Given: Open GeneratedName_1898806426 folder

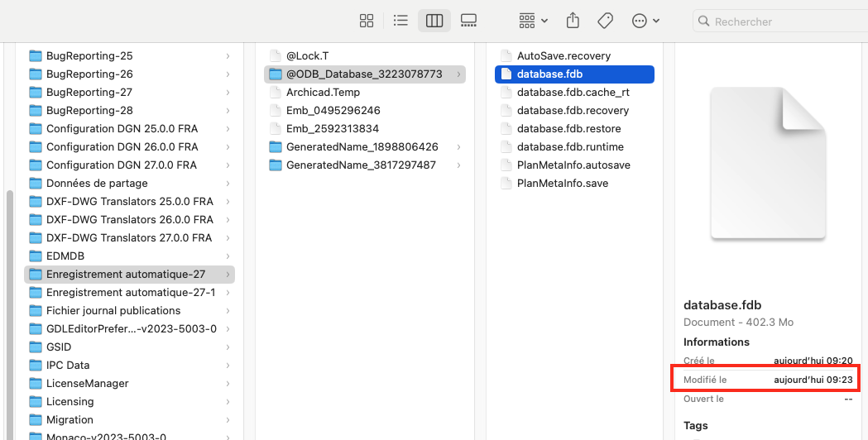Looking at the screenshot, I should [365, 147].
